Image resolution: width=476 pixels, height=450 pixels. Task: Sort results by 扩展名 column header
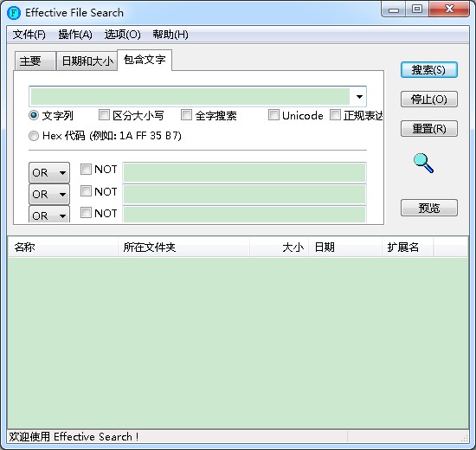(x=408, y=247)
